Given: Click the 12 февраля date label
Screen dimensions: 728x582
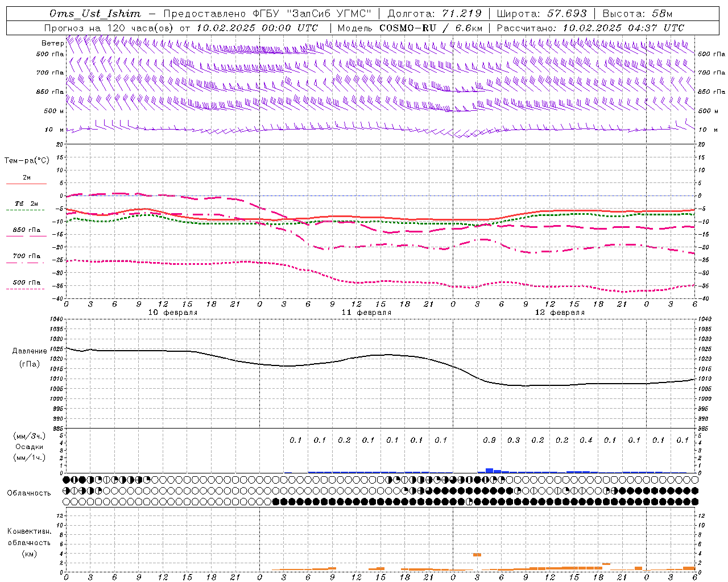Looking at the screenshot, I should (x=560, y=313).
